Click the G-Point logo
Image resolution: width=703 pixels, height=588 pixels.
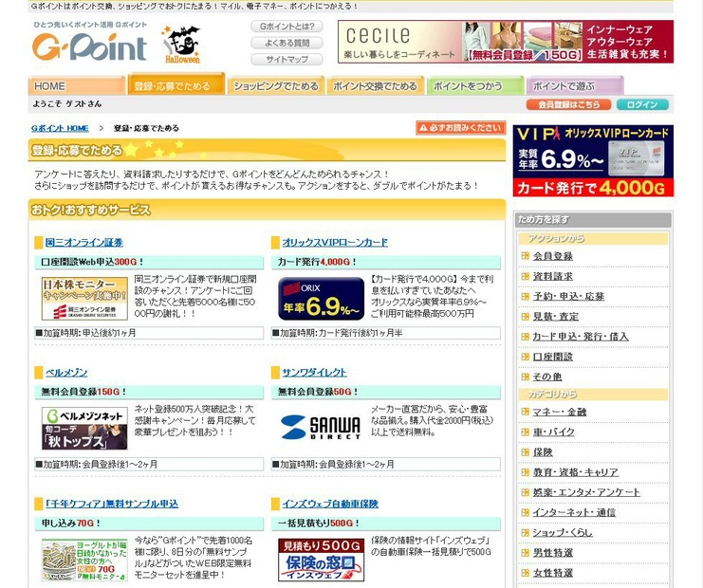89,47
